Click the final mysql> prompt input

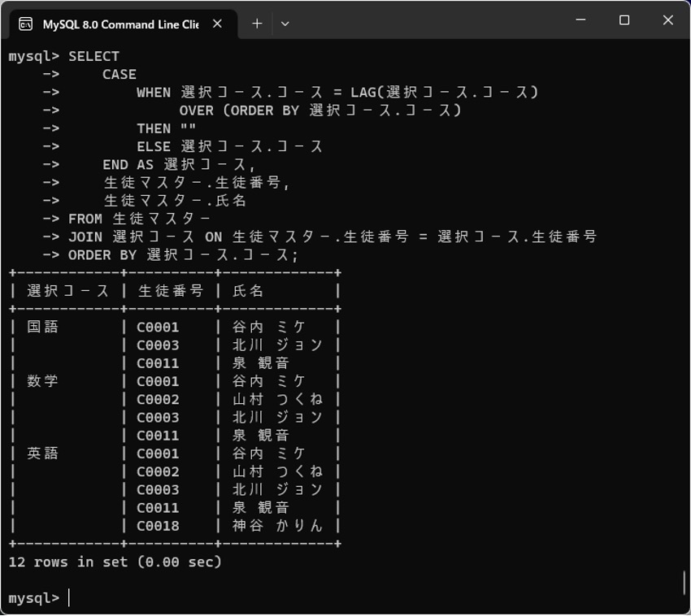click(x=70, y=598)
